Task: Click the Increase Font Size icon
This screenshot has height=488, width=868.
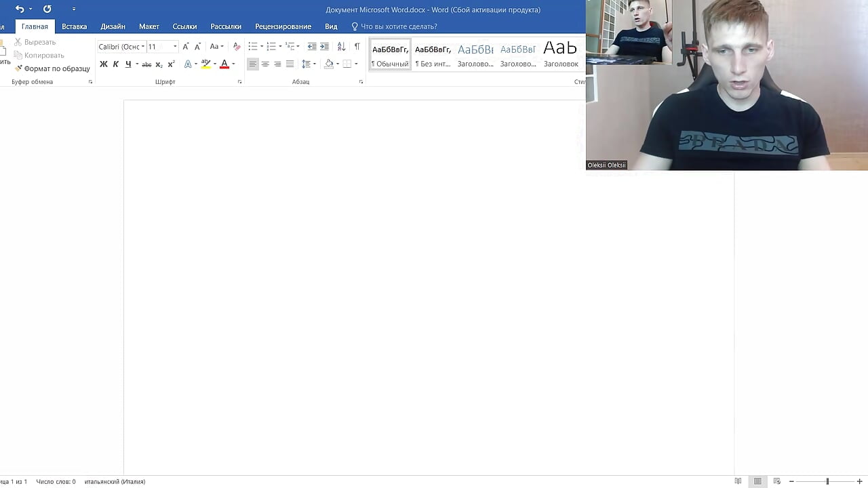Action: point(186,47)
